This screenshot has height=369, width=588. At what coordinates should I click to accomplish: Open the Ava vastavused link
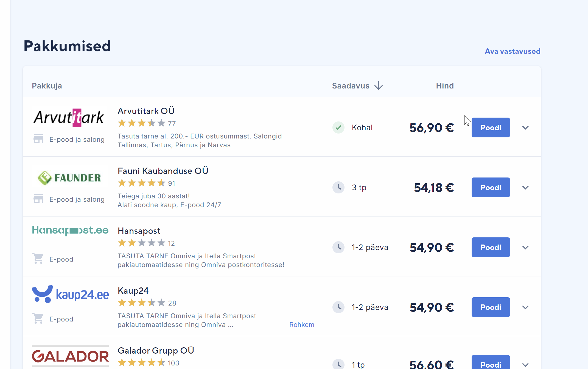pyautogui.click(x=513, y=51)
